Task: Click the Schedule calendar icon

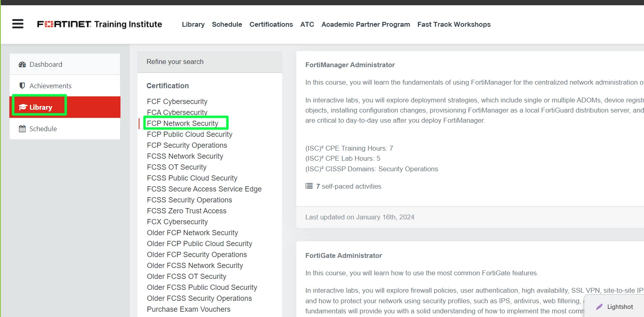Action: coord(22,129)
